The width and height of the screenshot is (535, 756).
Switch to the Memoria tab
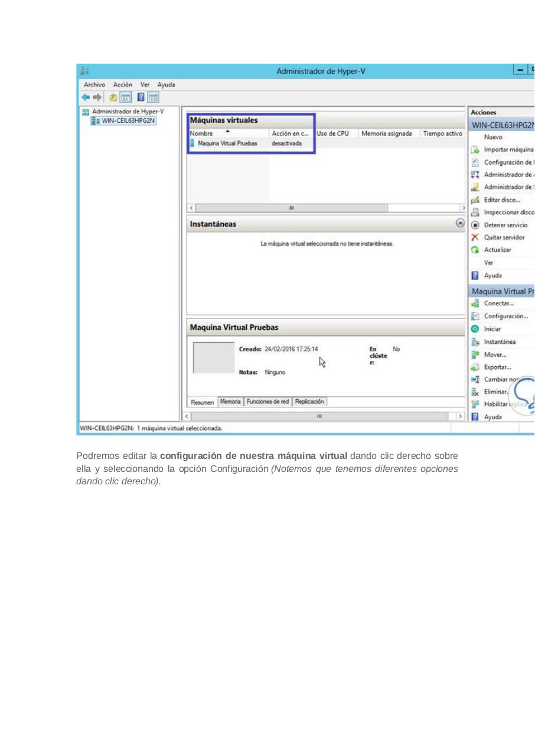coord(230,402)
